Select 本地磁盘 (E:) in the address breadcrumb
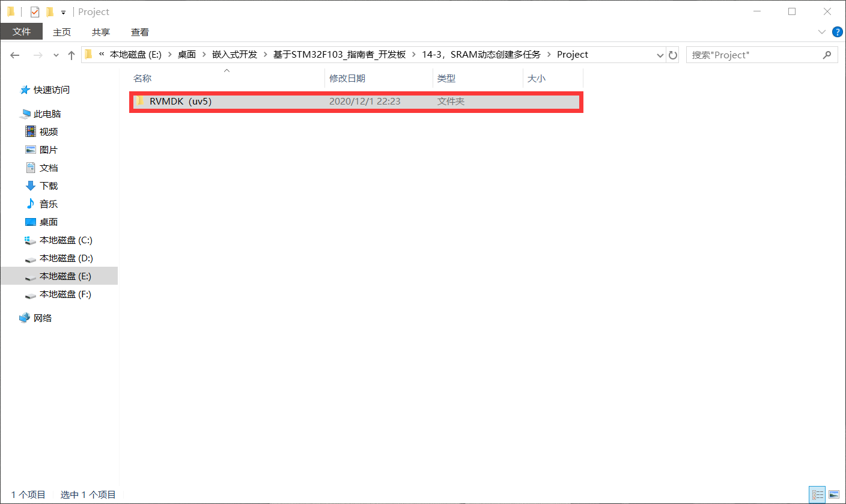 (x=136, y=55)
